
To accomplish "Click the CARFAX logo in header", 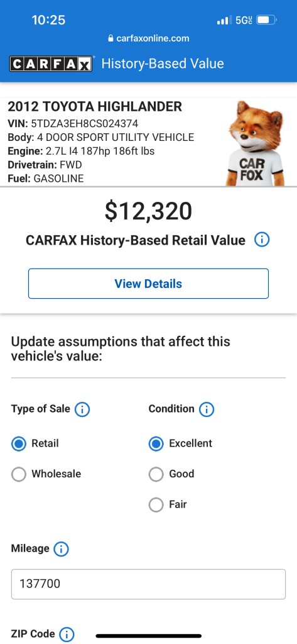I will tap(51, 64).
